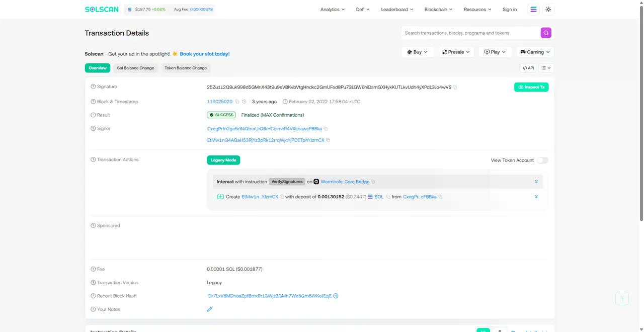Open the Analytics dropdown menu
Viewport: 644px width, 332px height.
pos(332,10)
